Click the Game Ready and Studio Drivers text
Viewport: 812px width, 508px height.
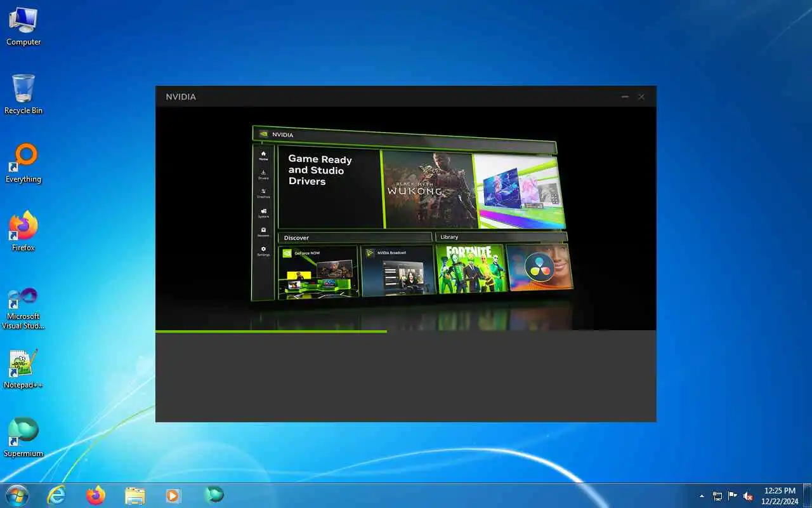(320, 170)
